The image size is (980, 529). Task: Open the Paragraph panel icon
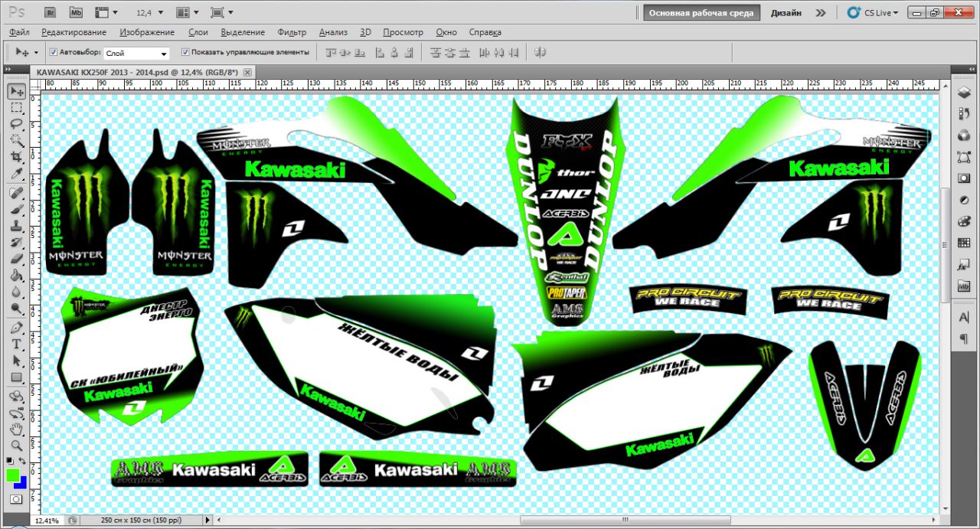pyautogui.click(x=964, y=338)
